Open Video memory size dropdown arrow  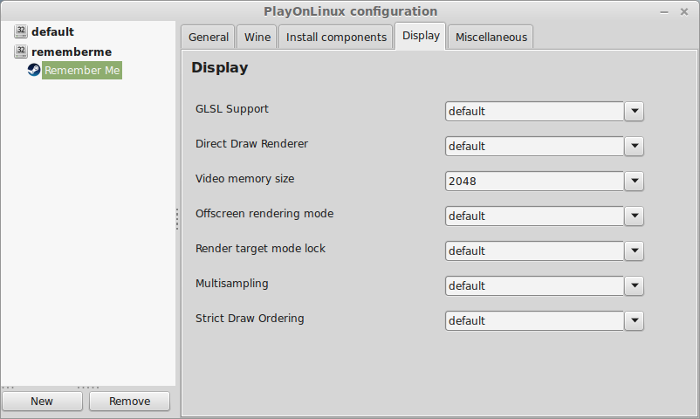click(x=634, y=181)
